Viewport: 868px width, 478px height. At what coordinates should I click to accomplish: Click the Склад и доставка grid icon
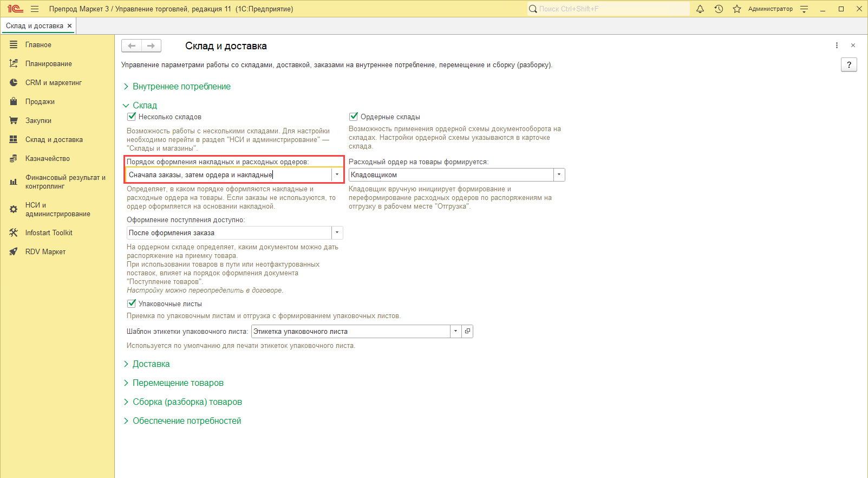pyautogui.click(x=14, y=139)
